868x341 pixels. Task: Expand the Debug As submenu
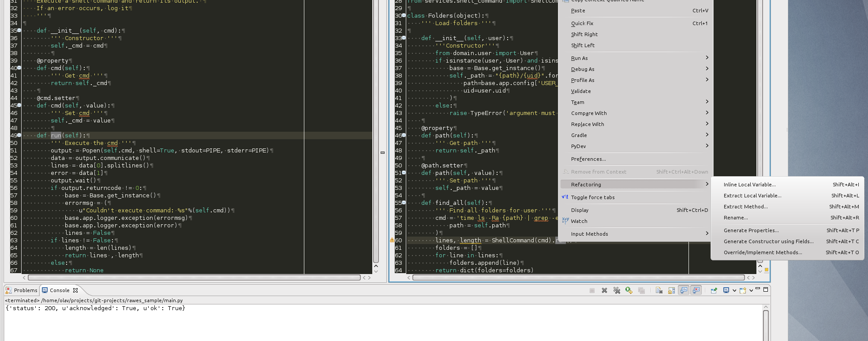click(x=636, y=69)
